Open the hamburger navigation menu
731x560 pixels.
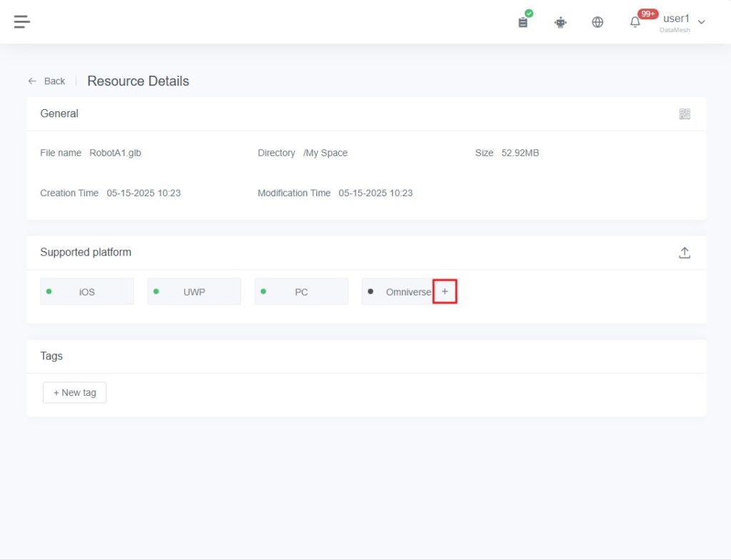(x=22, y=22)
